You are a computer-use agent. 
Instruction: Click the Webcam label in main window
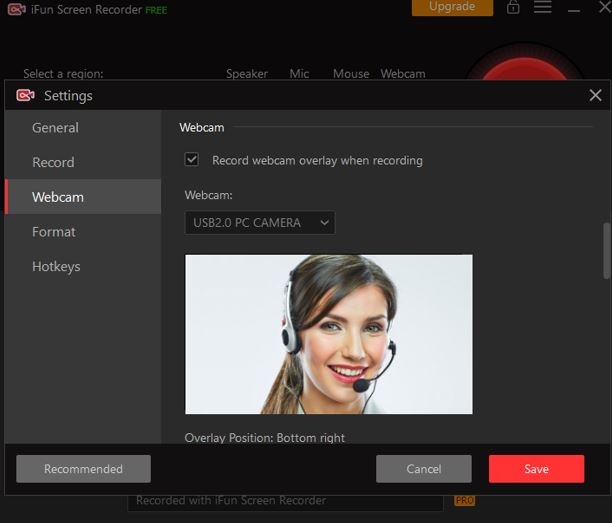click(403, 74)
